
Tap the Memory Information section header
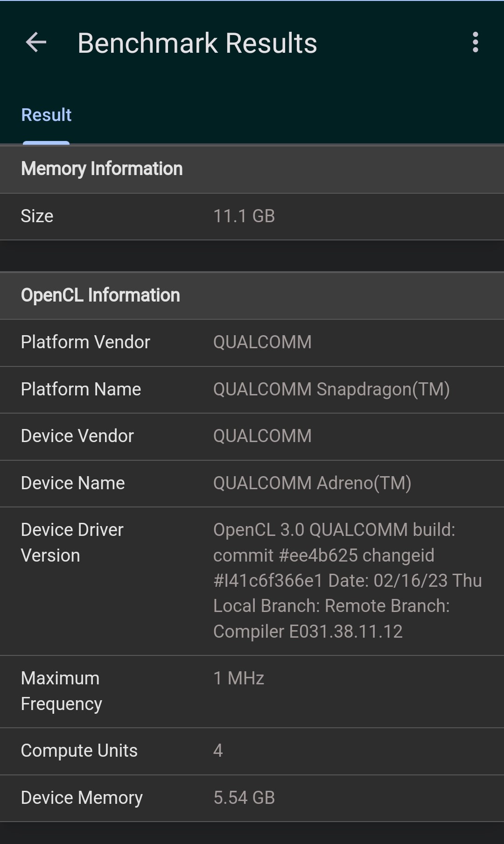point(102,169)
